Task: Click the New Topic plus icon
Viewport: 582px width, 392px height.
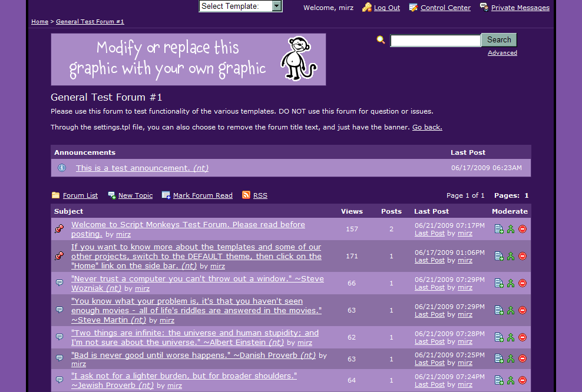Action: (x=112, y=195)
